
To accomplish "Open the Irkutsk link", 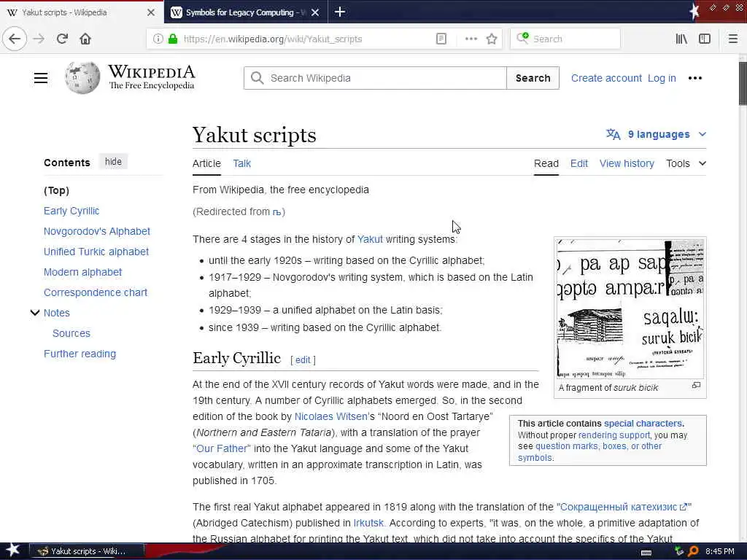I will pos(368,523).
